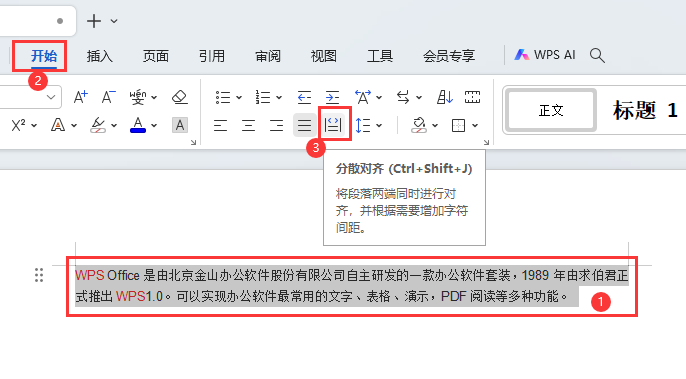Image resolution: width=686 pixels, height=379 pixels.
Task: Align text left
Action: (220, 126)
